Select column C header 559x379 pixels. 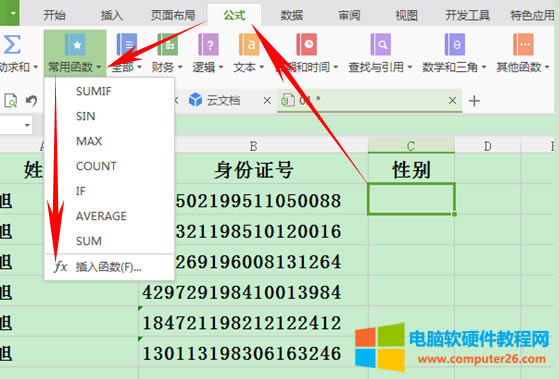coord(411,146)
